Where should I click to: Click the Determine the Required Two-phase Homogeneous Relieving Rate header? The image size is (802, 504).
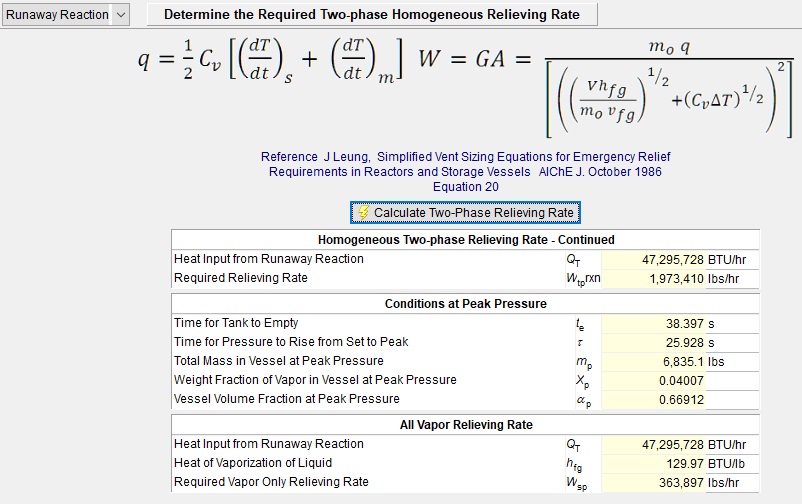(x=372, y=15)
